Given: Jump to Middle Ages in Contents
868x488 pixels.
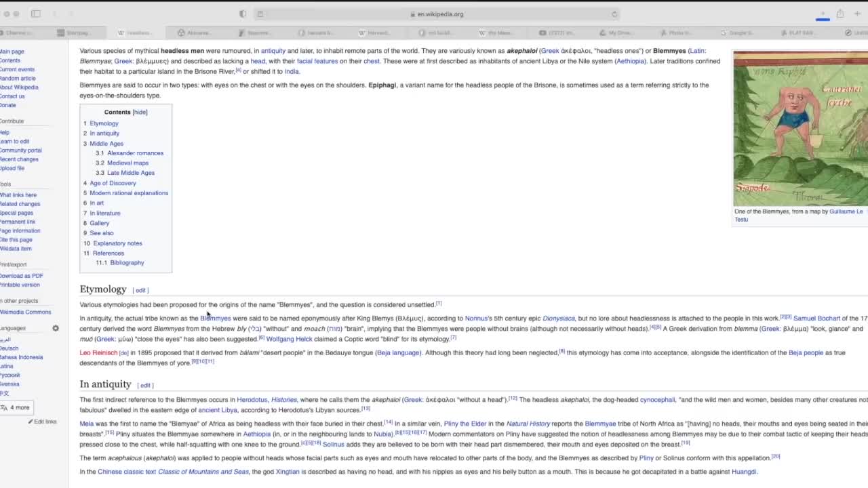Looking at the screenshot, I should [106, 144].
